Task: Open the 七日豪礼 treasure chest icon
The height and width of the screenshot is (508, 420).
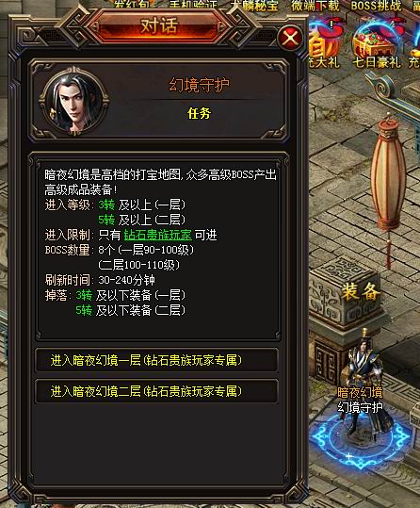Action: 376,45
